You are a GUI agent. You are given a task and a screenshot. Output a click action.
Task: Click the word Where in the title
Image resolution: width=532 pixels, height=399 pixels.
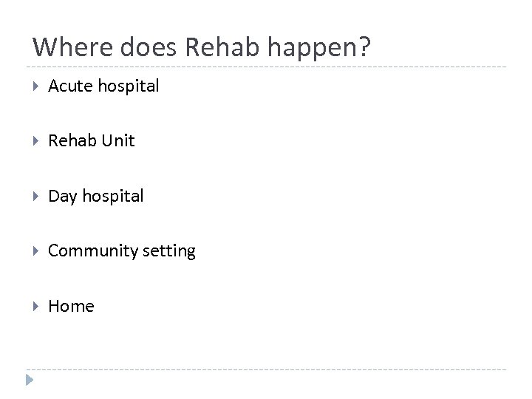65,48
